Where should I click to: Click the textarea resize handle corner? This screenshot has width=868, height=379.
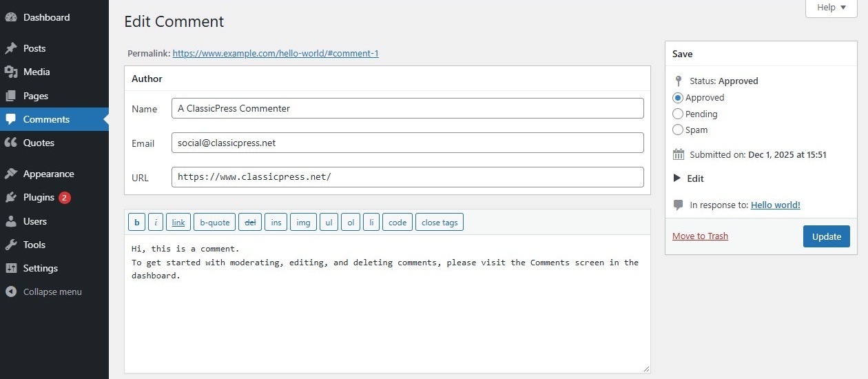click(x=646, y=369)
